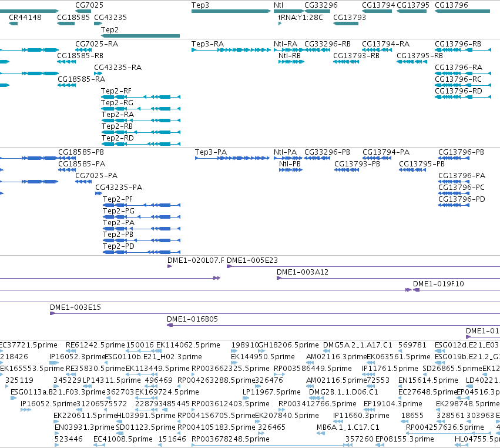Open the CG33296-PB protein label
The width and height of the screenshot is (500, 448).
pos(327,152)
